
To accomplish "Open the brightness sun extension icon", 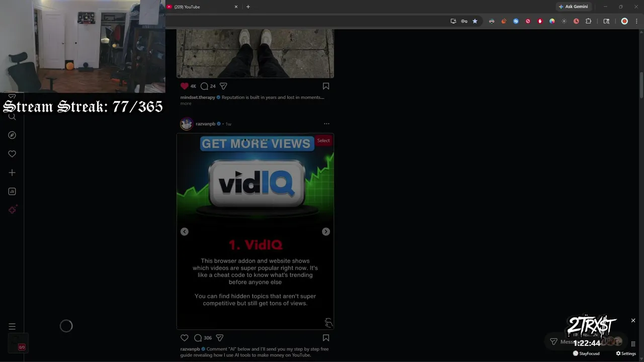I will (564, 21).
